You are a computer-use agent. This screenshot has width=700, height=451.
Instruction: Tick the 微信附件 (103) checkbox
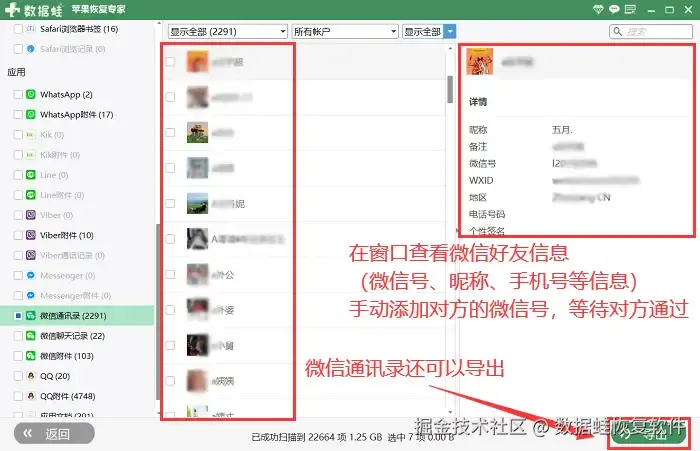coord(18,355)
